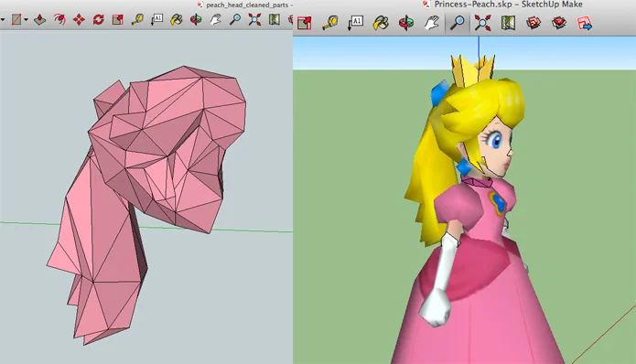Click Zoom Extents in Princess-Peach window
Image resolution: width=636 pixels, height=364 pixels.
482,23
